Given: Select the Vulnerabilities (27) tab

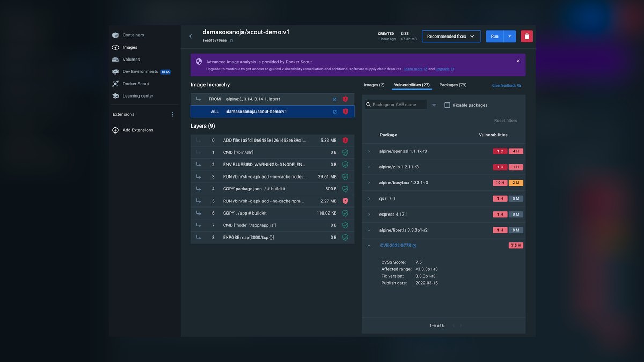Looking at the screenshot, I should [412, 85].
